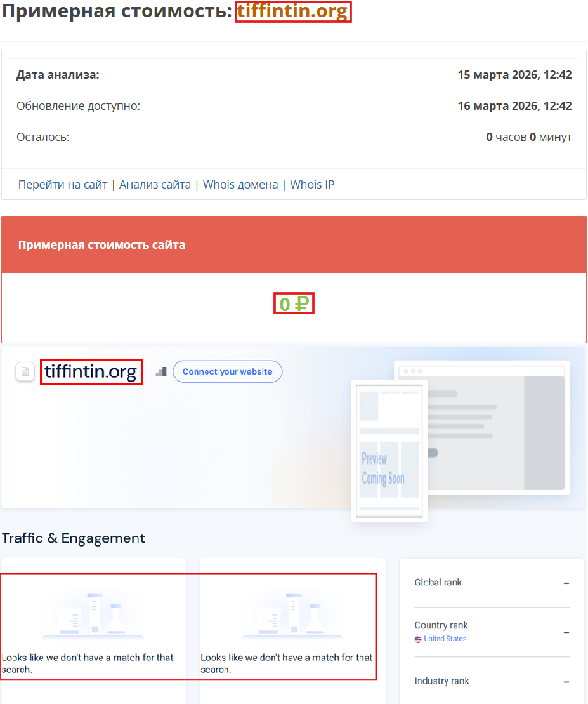Screen dimensions: 588x704
Task: Open the Анализ сайта link
Action: coord(155,184)
